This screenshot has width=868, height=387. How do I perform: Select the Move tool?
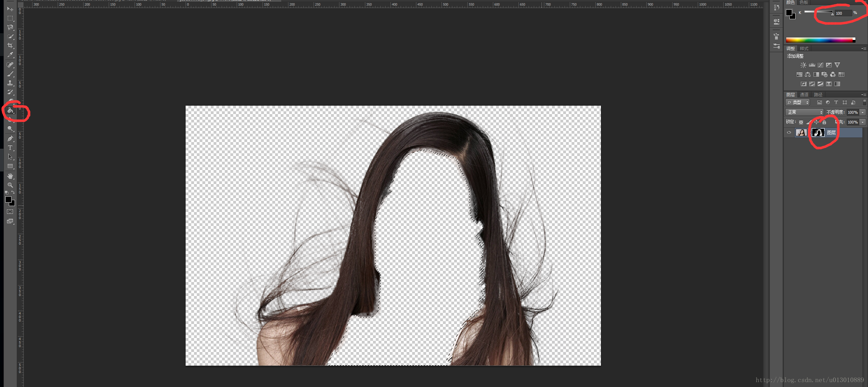coord(10,9)
